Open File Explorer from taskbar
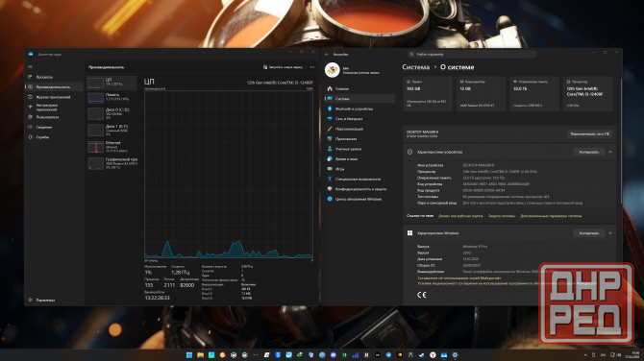 [x=200, y=355]
